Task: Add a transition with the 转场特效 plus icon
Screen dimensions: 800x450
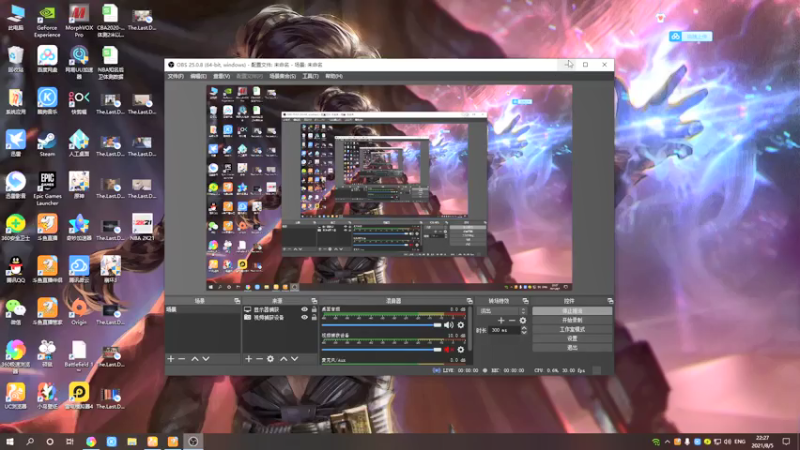Action: coord(501,320)
